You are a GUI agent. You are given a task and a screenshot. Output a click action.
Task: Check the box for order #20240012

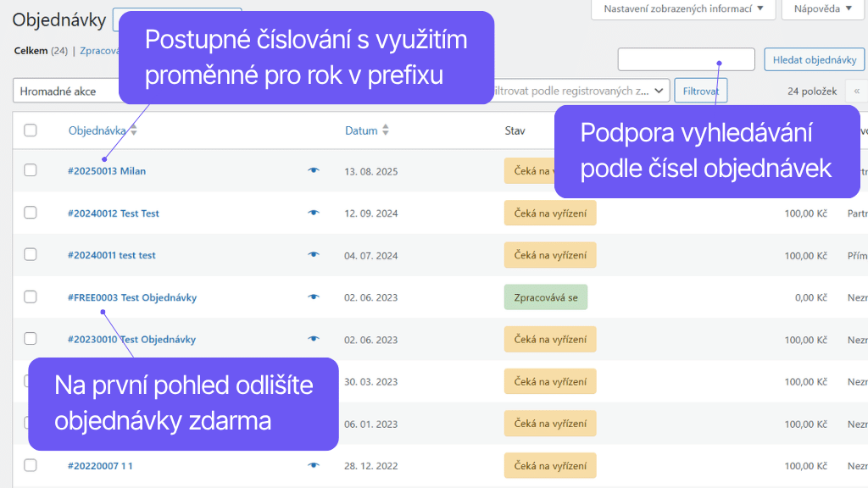[x=31, y=213]
